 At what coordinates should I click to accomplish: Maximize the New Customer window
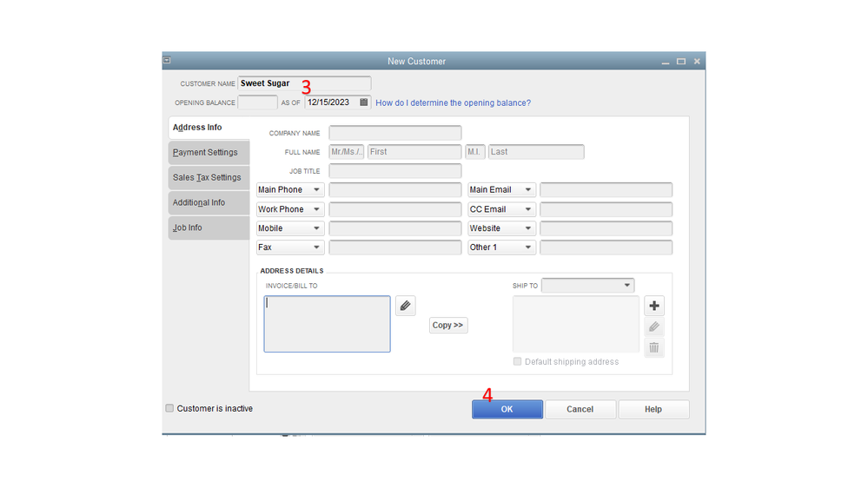pos(681,62)
